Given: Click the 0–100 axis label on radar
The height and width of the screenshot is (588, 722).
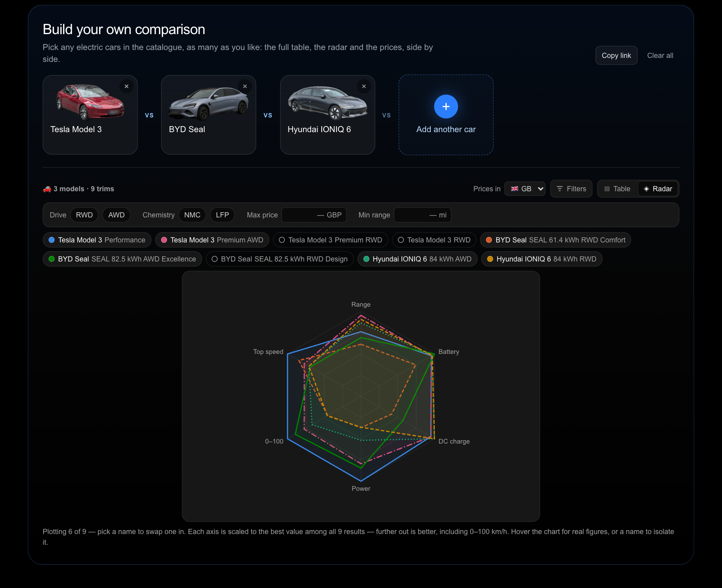Looking at the screenshot, I should (274, 442).
